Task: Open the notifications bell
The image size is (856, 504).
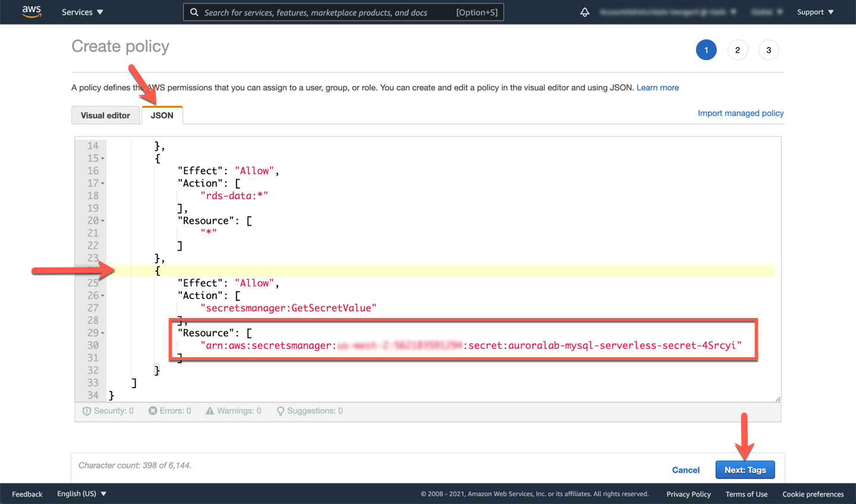Action: 585,12
